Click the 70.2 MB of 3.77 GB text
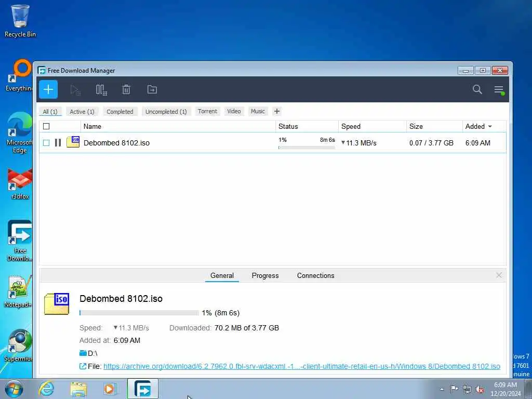 (247, 328)
